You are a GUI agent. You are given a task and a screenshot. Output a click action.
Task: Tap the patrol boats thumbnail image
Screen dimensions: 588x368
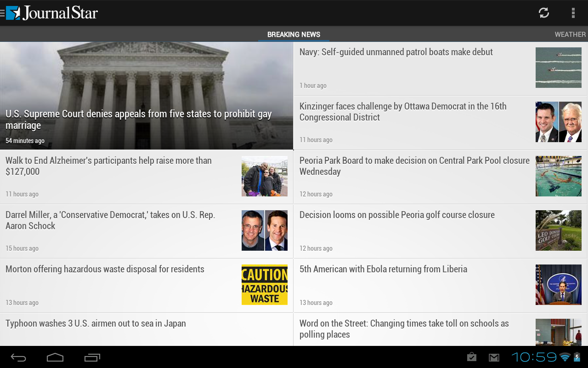pos(559,68)
